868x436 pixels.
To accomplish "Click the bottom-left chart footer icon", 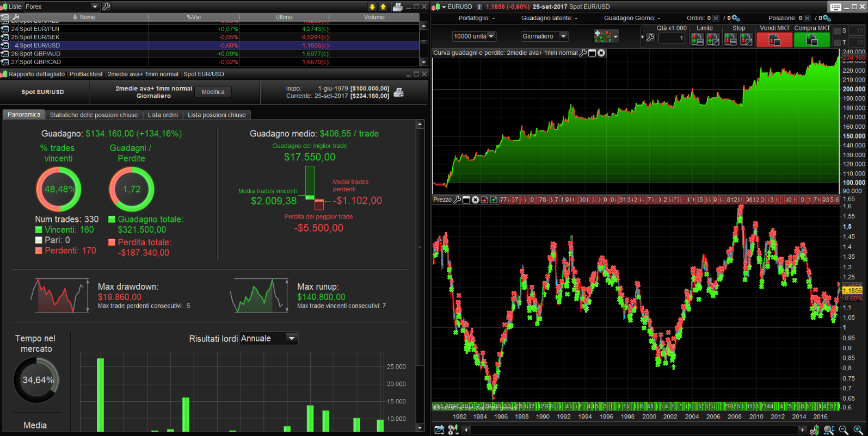I will [439, 430].
